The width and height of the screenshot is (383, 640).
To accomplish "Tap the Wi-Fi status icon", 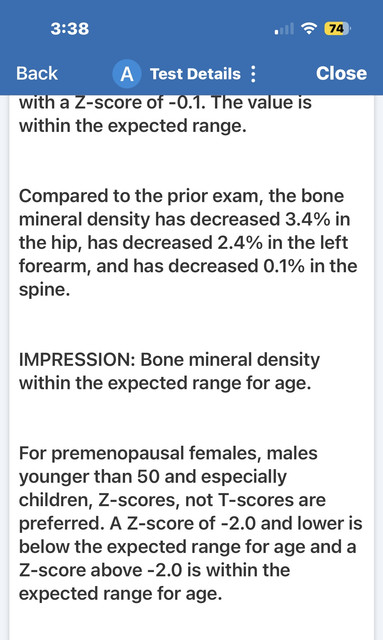I will (309, 29).
